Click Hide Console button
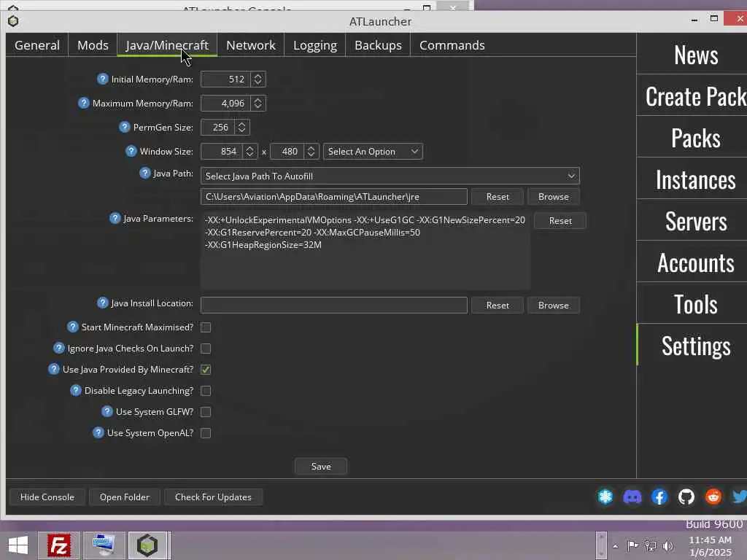747x560 pixels. [x=47, y=497]
